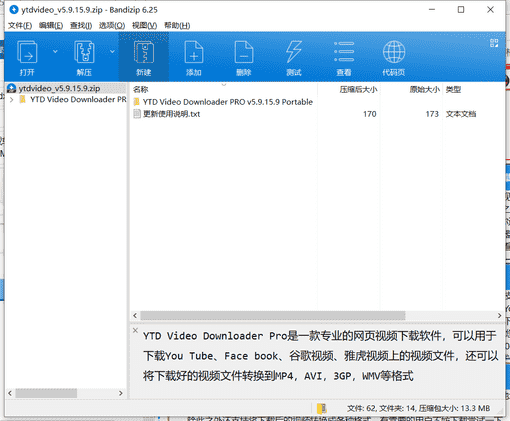Click file list scroll left arrow

(135, 315)
